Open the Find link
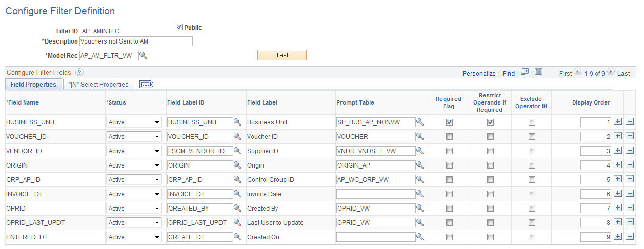Screen dimensions: 644x249 [x=509, y=73]
